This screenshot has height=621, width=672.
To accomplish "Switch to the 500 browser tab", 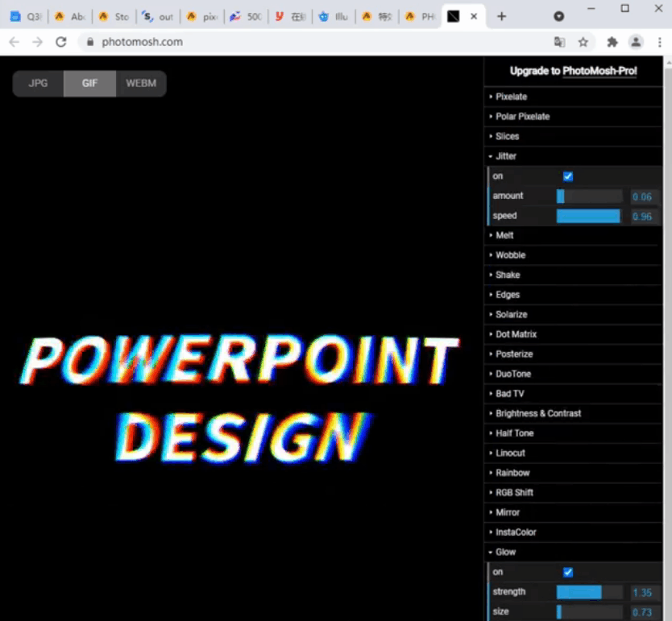I will click(x=246, y=17).
